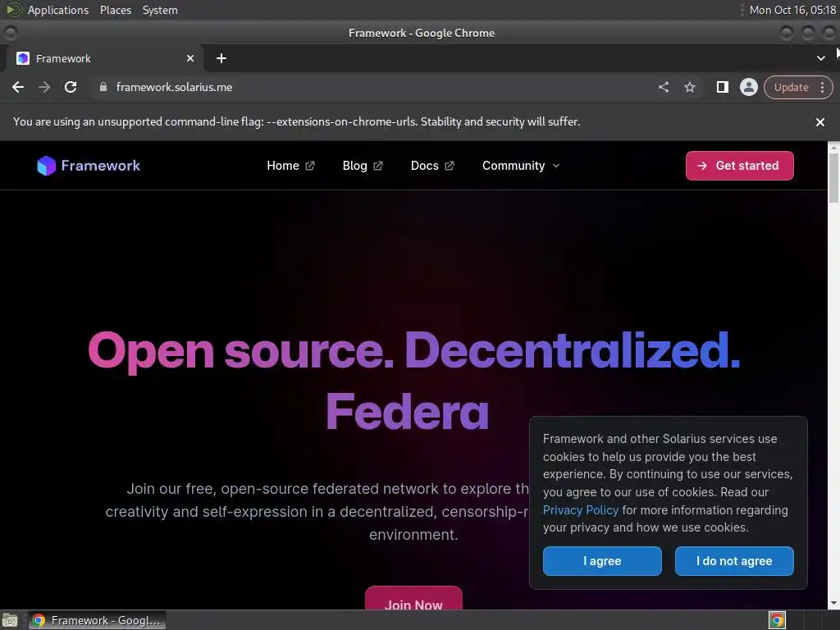This screenshot has width=840, height=630.
Task: Click the Framework brand name text
Action: pos(101,166)
